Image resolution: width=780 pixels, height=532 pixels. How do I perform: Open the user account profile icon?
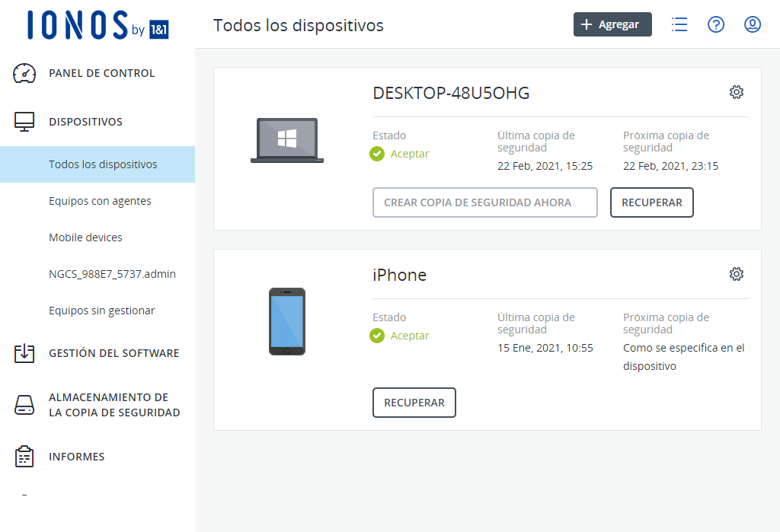[752, 24]
